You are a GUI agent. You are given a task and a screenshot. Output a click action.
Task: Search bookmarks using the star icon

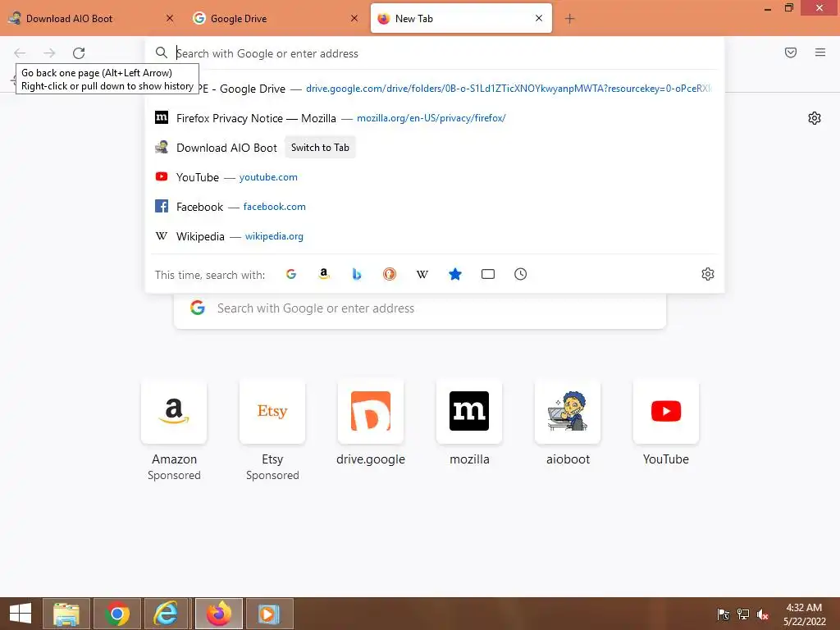[x=454, y=274]
